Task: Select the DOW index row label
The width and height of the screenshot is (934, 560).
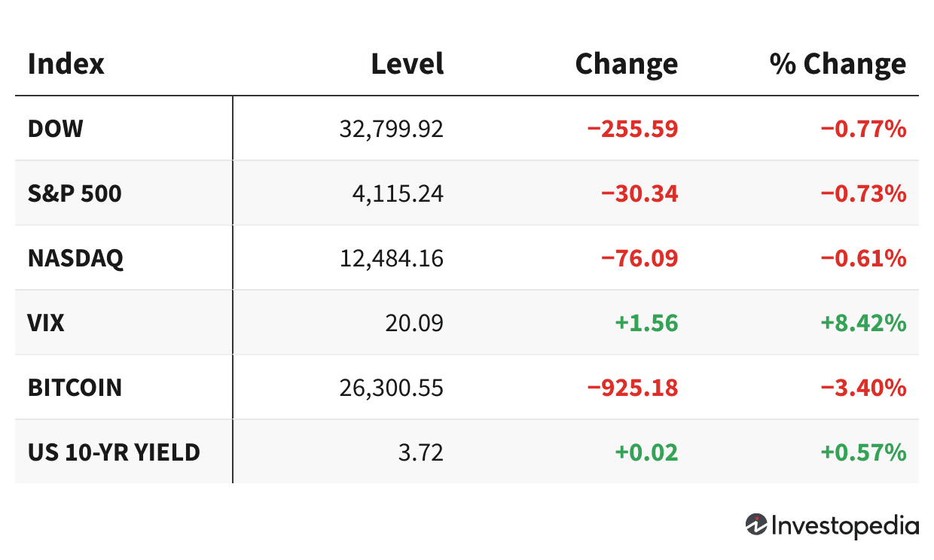Action: click(55, 129)
